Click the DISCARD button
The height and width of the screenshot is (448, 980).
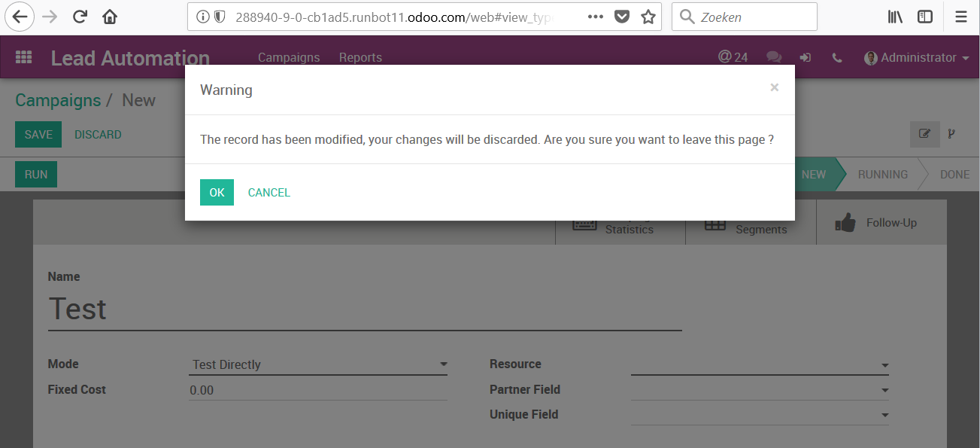pos(98,135)
